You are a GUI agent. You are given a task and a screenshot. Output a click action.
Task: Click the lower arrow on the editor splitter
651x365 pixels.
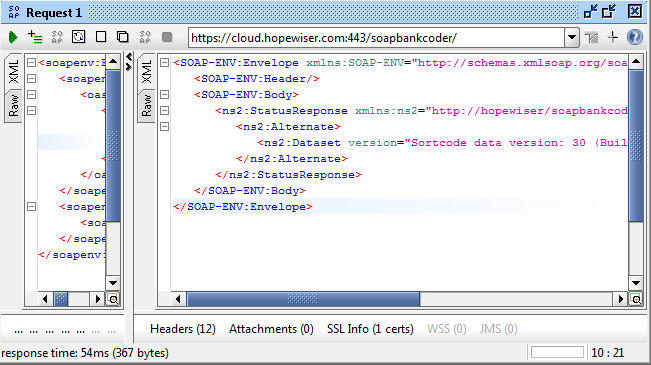[x=129, y=67]
